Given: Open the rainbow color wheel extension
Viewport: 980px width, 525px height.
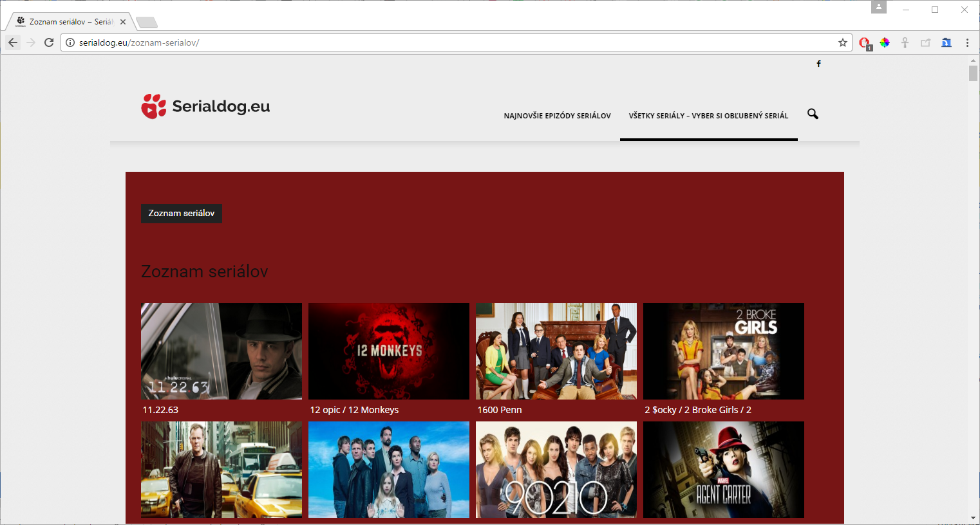Looking at the screenshot, I should pyautogui.click(x=885, y=42).
